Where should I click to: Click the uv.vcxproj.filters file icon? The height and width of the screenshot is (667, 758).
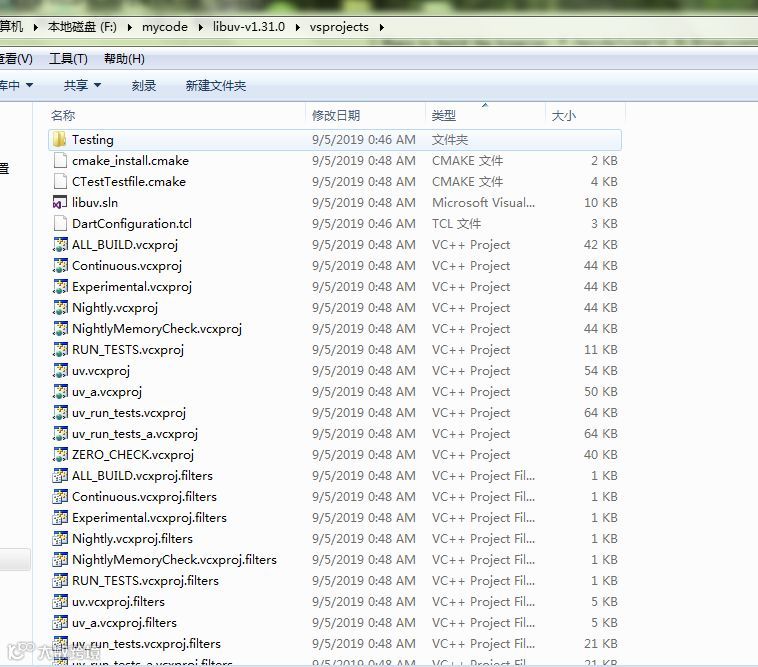pyautogui.click(x=60, y=602)
